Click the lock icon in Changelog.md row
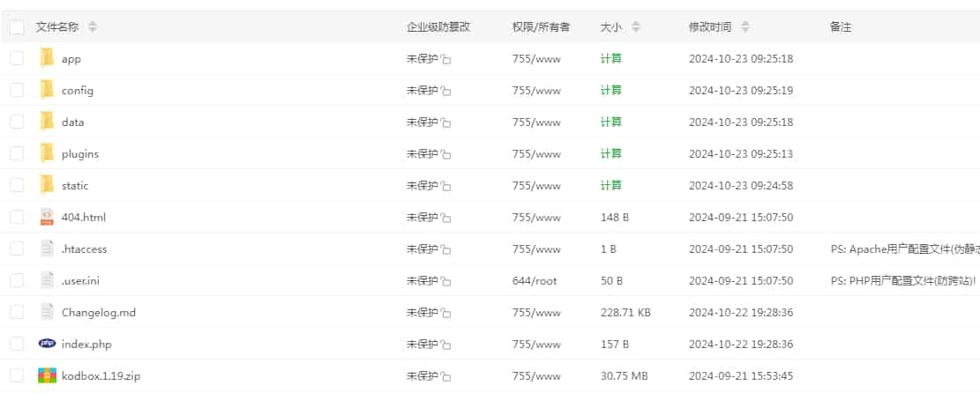 446,314
